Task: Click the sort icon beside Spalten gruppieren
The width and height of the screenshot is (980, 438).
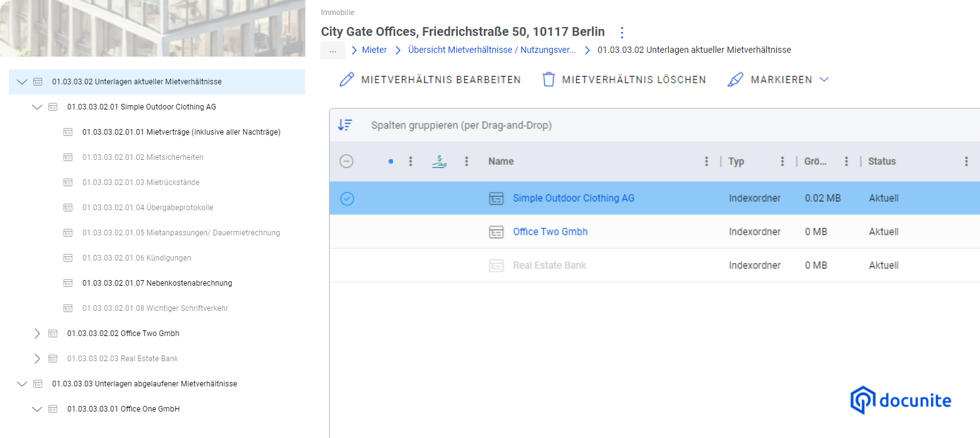Action: pyautogui.click(x=345, y=125)
